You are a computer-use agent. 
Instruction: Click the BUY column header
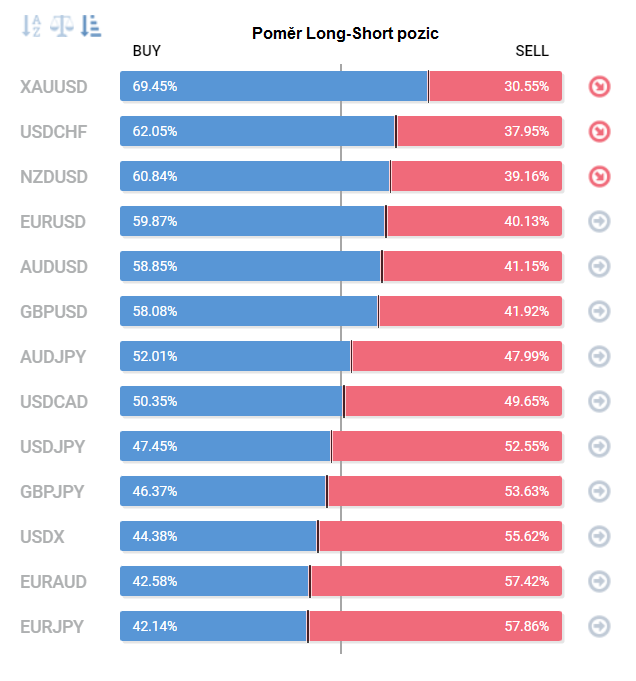[x=146, y=51]
